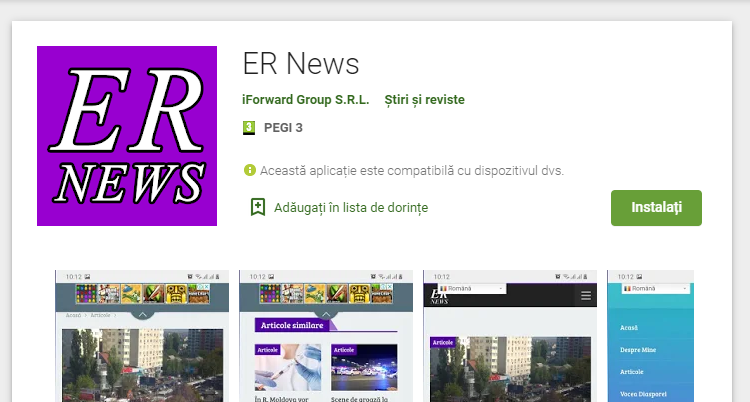
Task: Click the ER News purple app icon
Action: click(x=127, y=136)
